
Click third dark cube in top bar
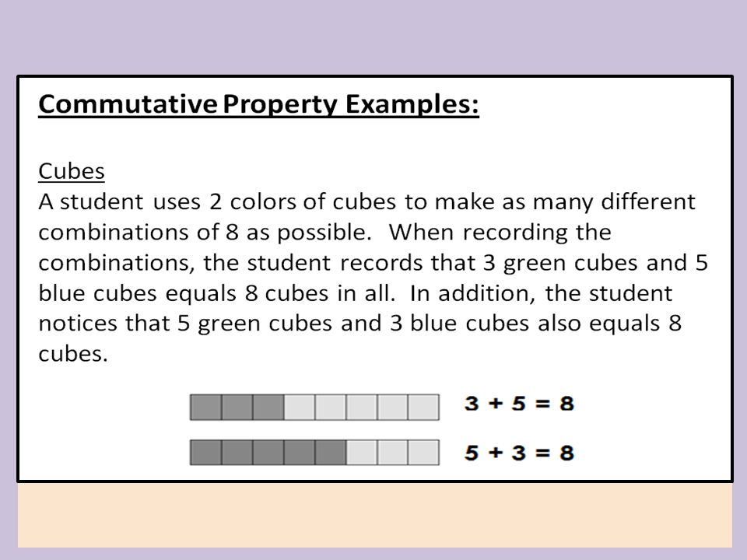click(x=268, y=407)
